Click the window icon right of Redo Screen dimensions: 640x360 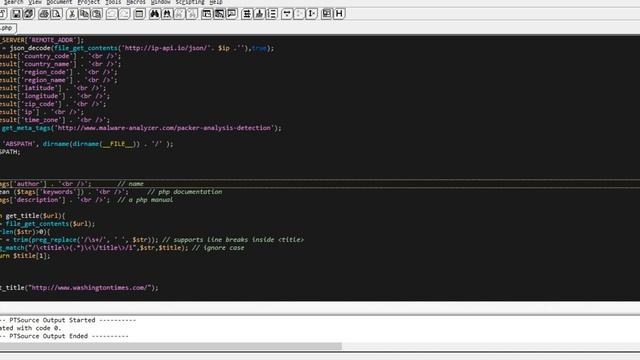pyautogui.click(x=139, y=14)
